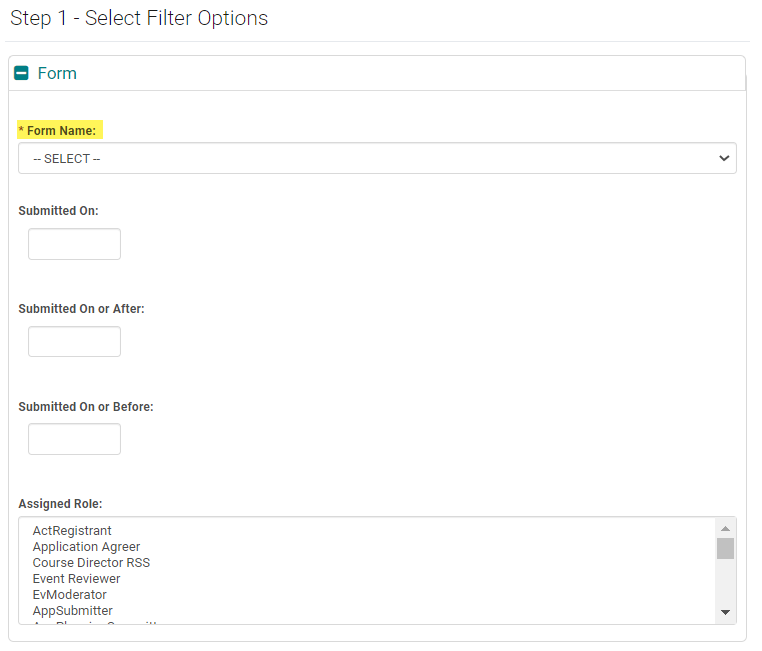
Task: Pick Event Reviewer from role list
Action: pyautogui.click(x=76, y=578)
